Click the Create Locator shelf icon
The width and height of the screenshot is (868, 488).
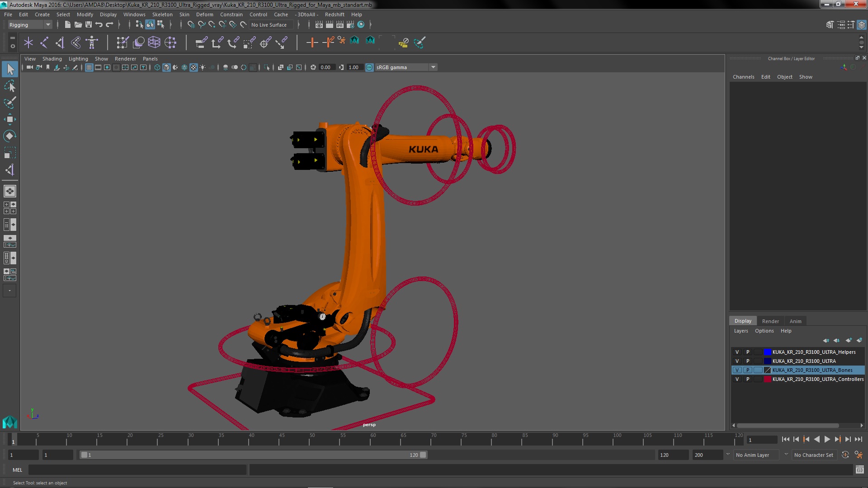[x=28, y=42]
